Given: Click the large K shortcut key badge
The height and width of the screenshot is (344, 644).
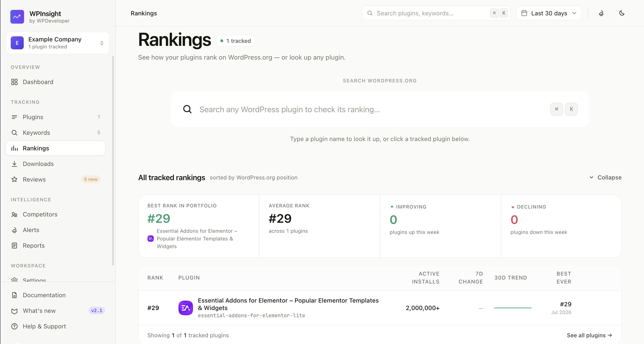Looking at the screenshot, I should click(571, 109).
